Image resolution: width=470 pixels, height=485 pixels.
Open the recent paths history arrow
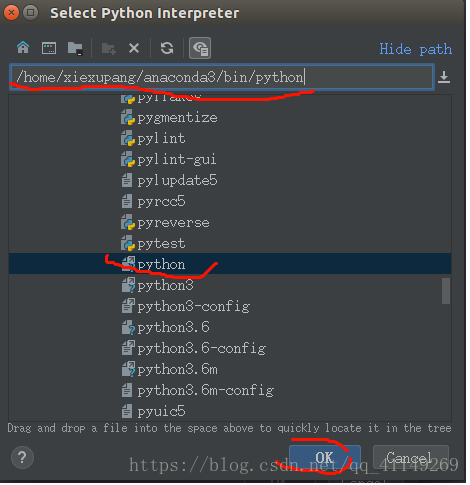[444, 77]
